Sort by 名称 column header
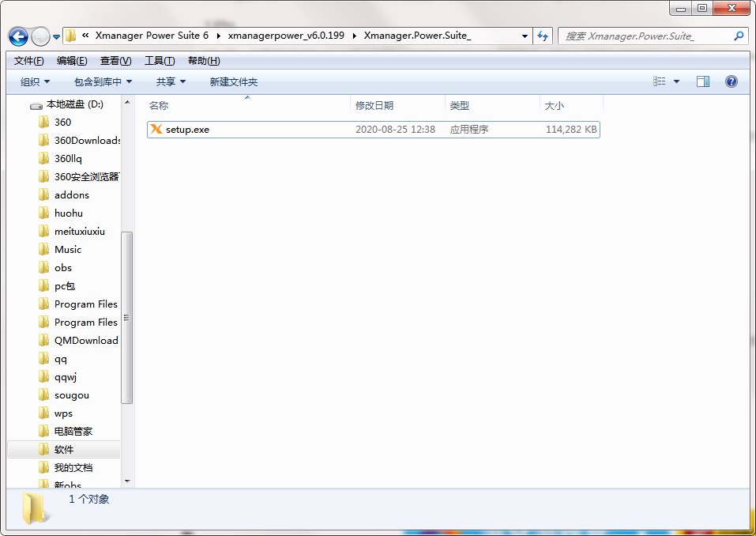 (x=247, y=105)
